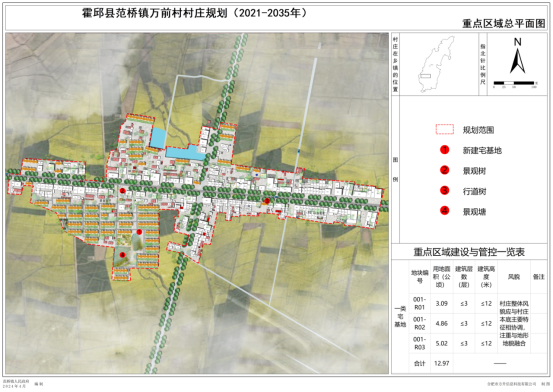The image size is (553, 392).
Task: Click the 建筑高度 column header
Action: [486, 277]
